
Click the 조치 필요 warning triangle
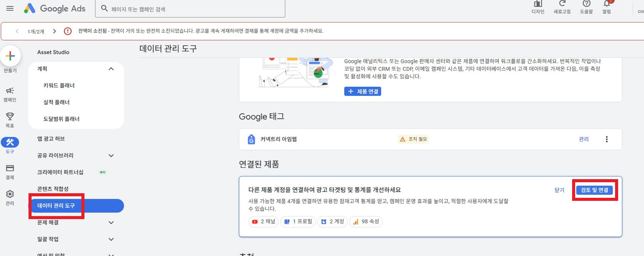(x=402, y=139)
